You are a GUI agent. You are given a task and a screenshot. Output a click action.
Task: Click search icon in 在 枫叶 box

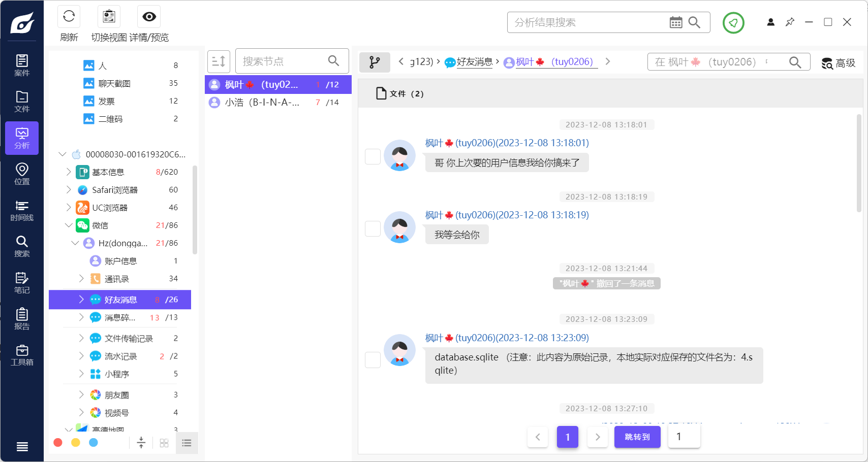(795, 62)
